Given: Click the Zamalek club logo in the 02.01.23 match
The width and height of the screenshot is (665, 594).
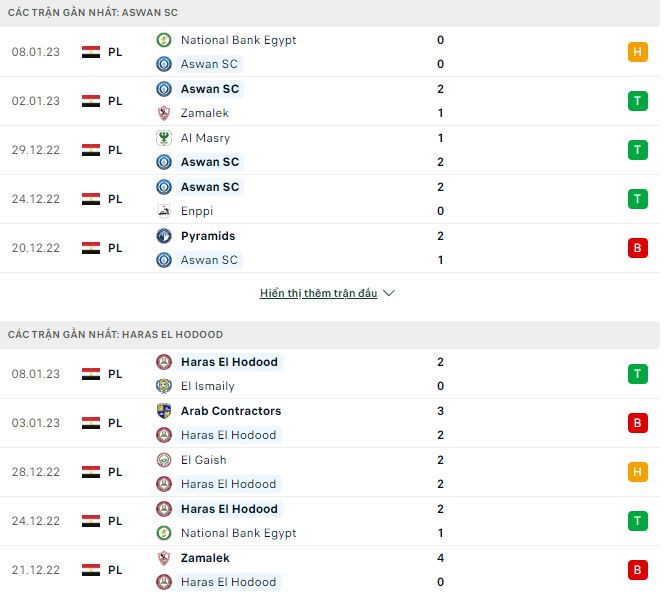Looking at the screenshot, I should click(x=164, y=113).
